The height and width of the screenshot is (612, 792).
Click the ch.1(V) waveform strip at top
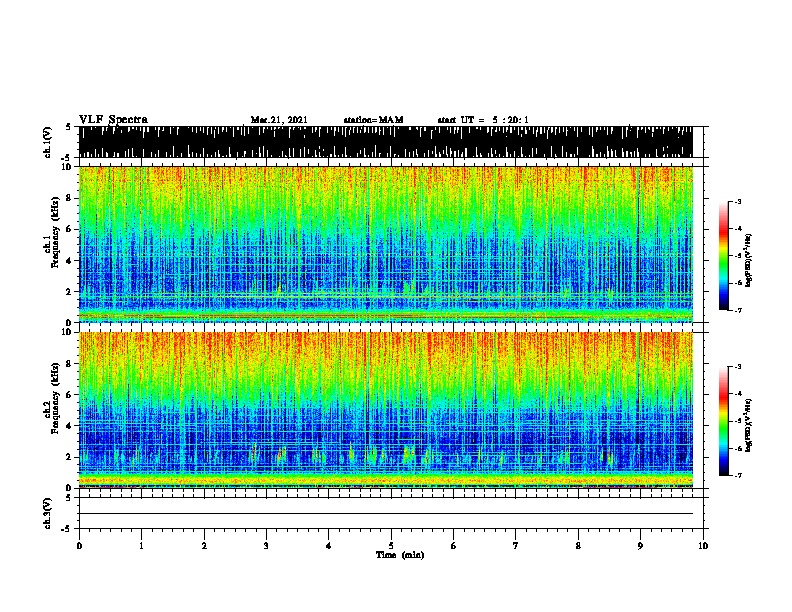[386, 142]
